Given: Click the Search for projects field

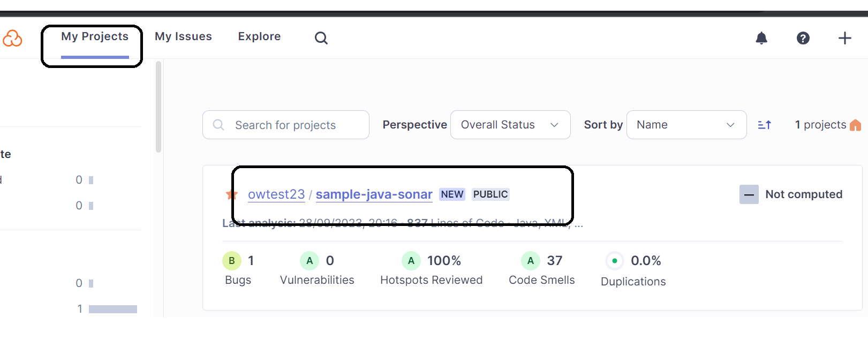Looking at the screenshot, I should coord(285,125).
